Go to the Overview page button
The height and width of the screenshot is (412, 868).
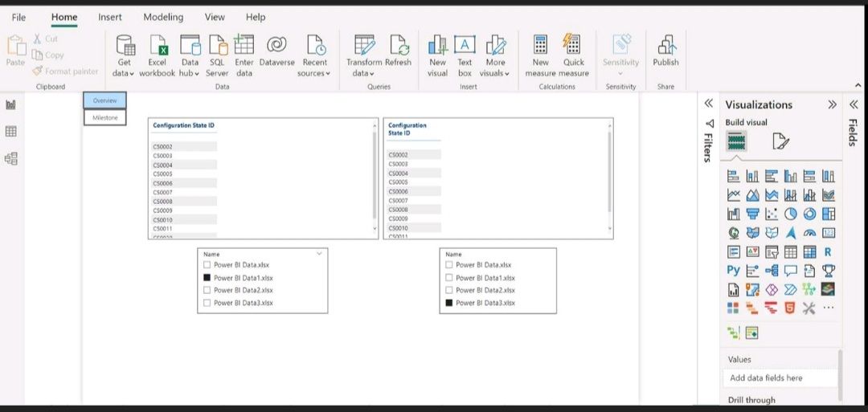[104, 100]
